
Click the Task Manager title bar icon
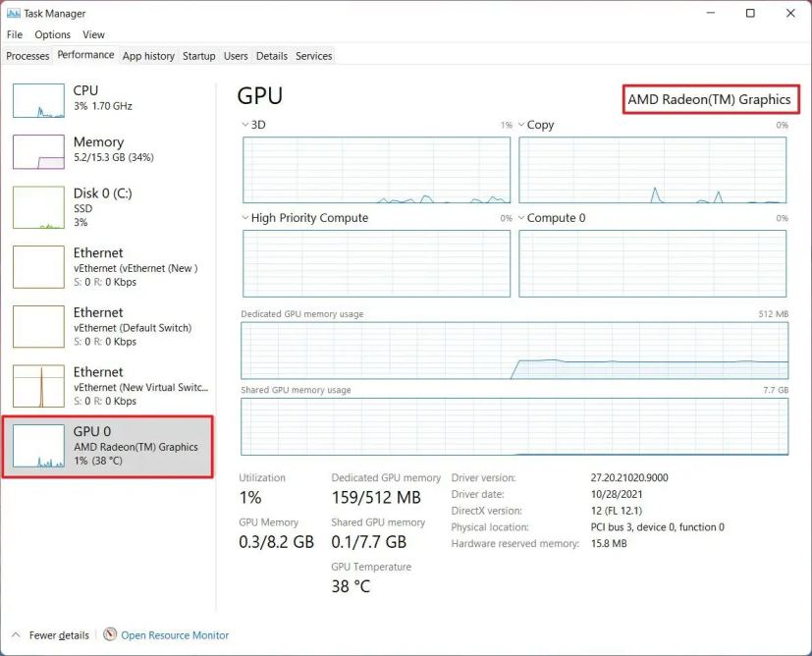14,14
